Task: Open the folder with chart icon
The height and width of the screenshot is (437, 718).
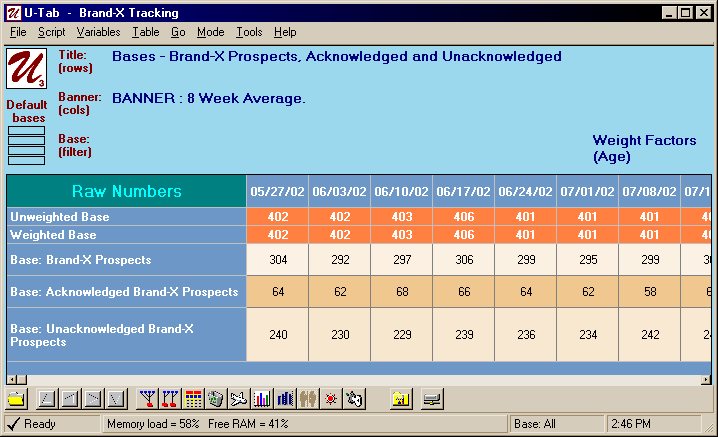Action: pyautogui.click(x=401, y=399)
